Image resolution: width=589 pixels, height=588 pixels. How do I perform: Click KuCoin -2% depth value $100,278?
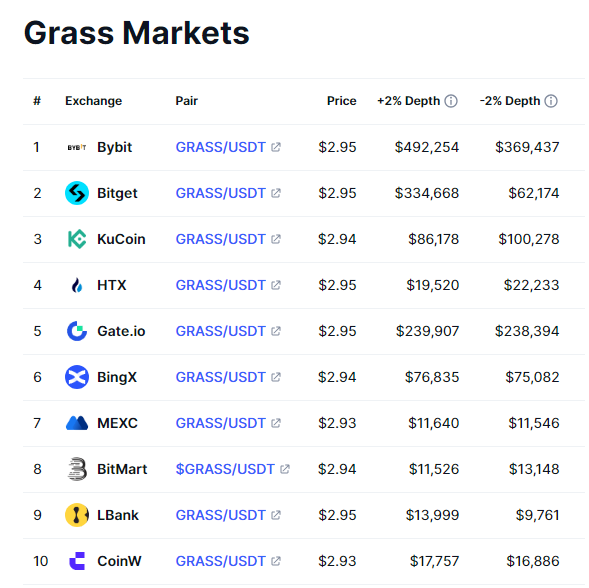click(x=529, y=239)
